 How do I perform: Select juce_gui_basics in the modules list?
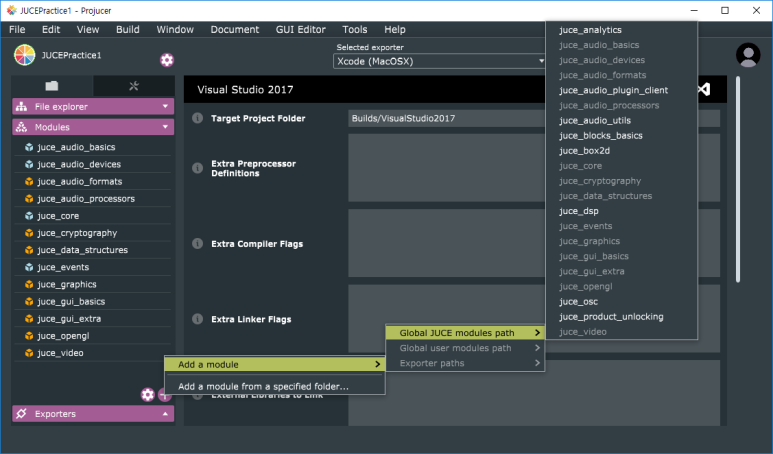click(x=93, y=301)
